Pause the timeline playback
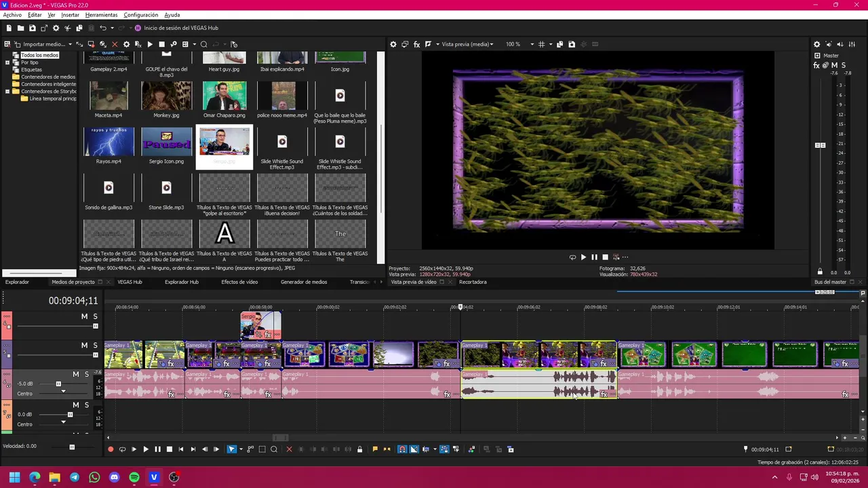The image size is (868, 488). 157,449
